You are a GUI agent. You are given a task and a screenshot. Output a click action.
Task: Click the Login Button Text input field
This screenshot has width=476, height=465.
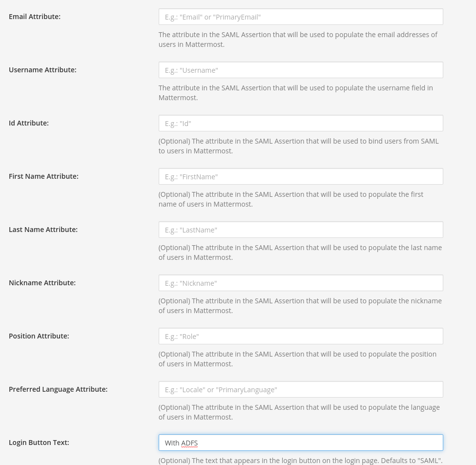pyautogui.click(x=301, y=443)
